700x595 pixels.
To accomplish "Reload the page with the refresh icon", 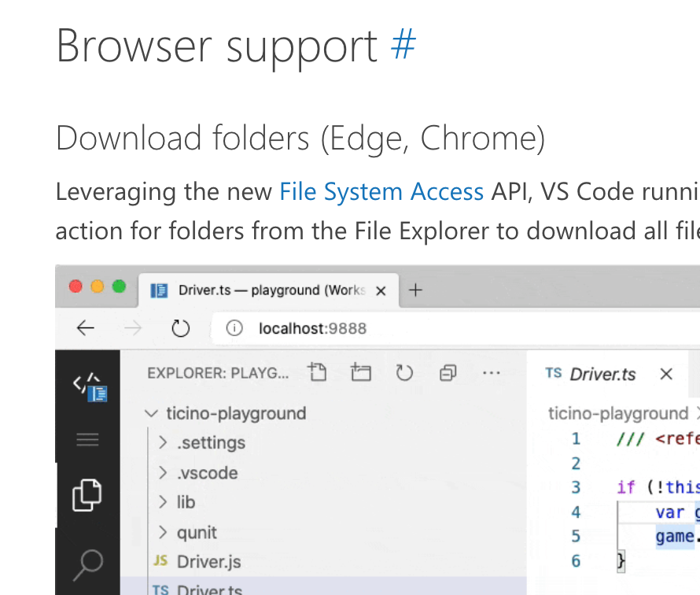I will coord(180,328).
